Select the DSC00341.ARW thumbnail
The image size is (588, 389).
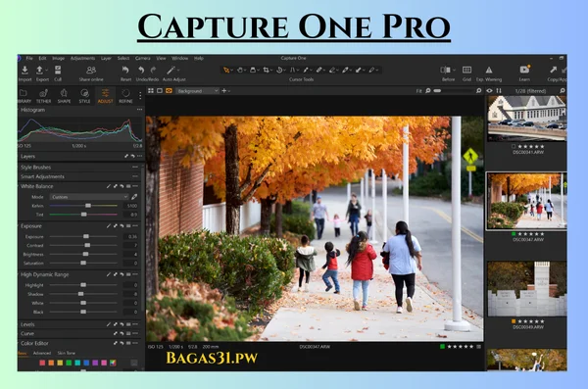click(527, 119)
